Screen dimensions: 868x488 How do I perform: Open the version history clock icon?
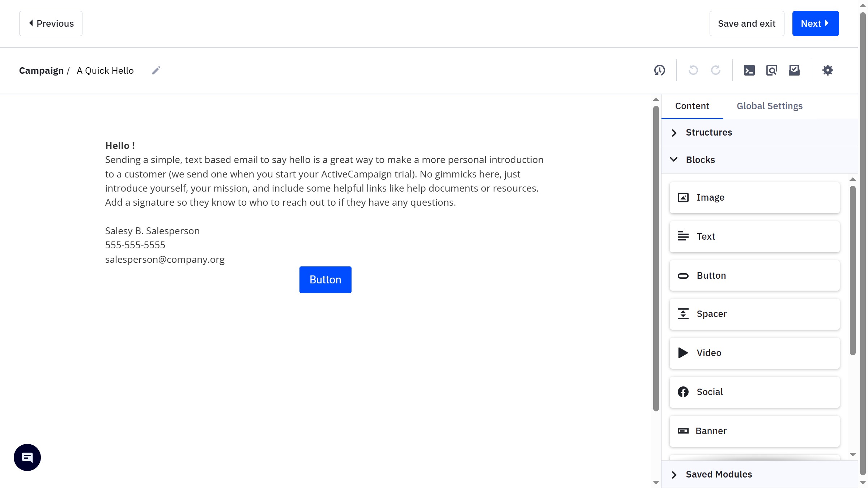(x=659, y=70)
